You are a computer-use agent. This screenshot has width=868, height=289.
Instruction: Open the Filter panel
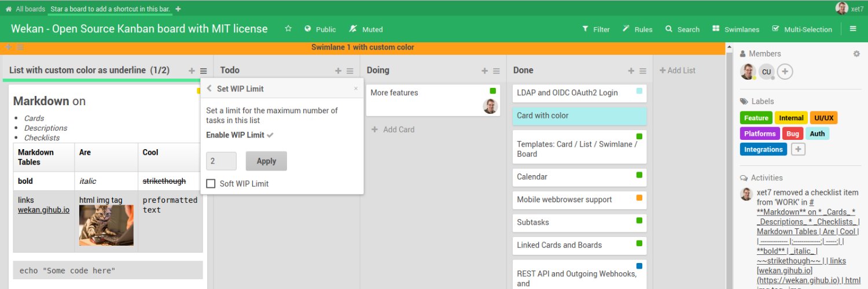[597, 29]
